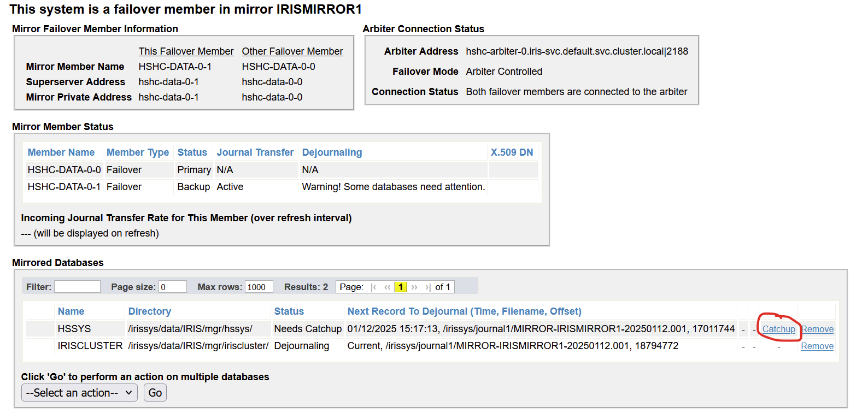The height and width of the screenshot is (413, 868).
Task: Sort databases by Name column
Action: click(x=71, y=311)
